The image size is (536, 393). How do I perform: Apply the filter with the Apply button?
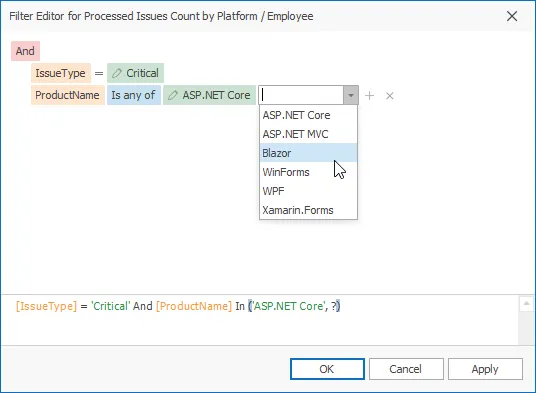(x=485, y=369)
